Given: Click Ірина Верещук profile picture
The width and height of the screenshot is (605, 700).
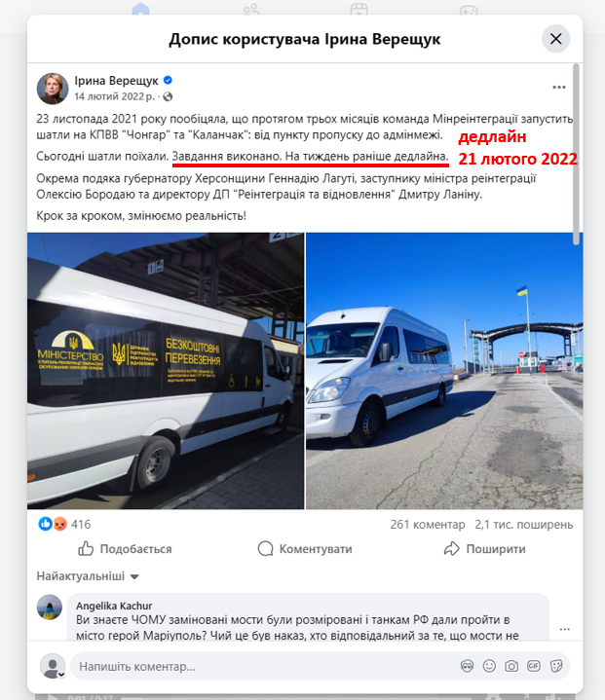Looking at the screenshot, I should pyautogui.click(x=53, y=89).
